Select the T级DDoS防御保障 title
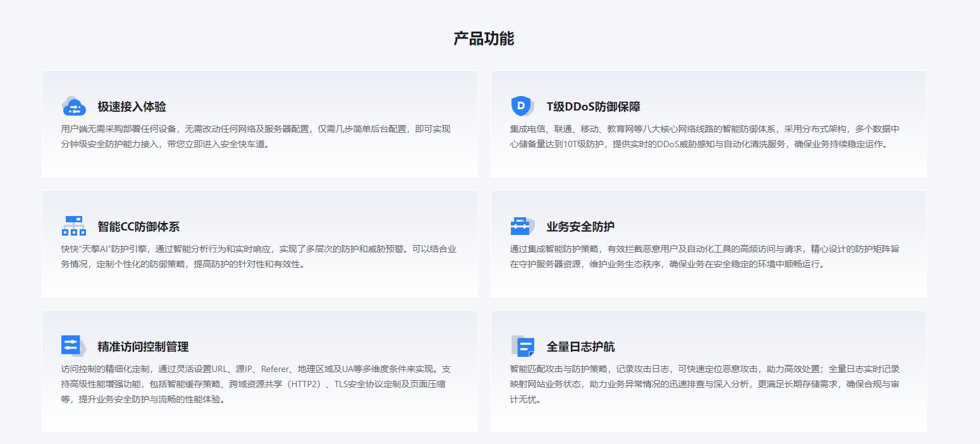The image size is (980, 444). click(593, 107)
